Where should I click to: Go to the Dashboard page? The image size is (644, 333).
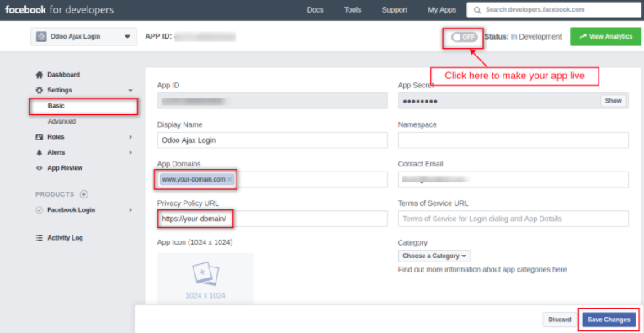[x=64, y=75]
